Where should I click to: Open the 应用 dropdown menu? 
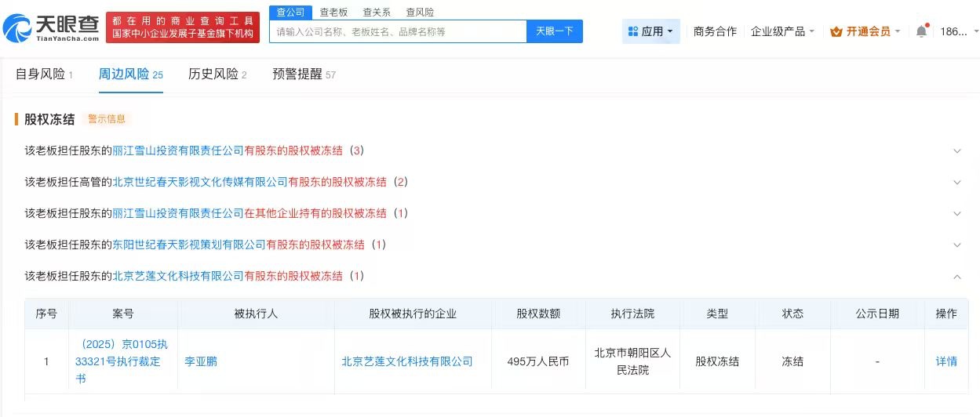[651, 31]
